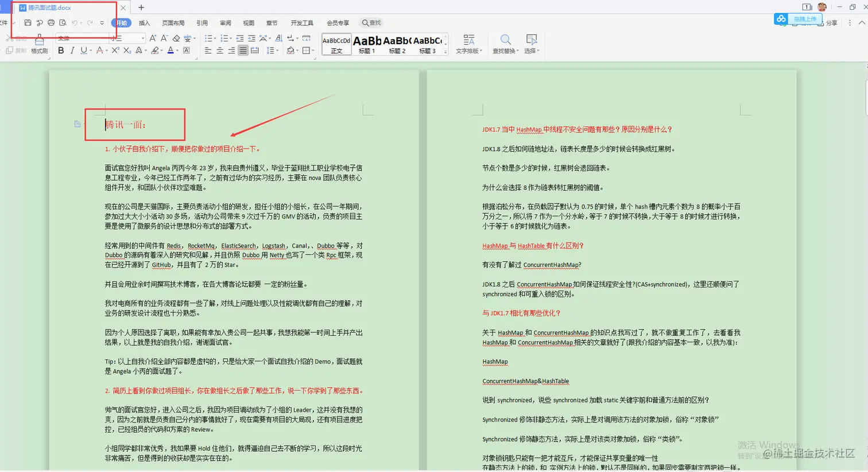Center align text
The height and width of the screenshot is (472, 868).
coord(220,51)
